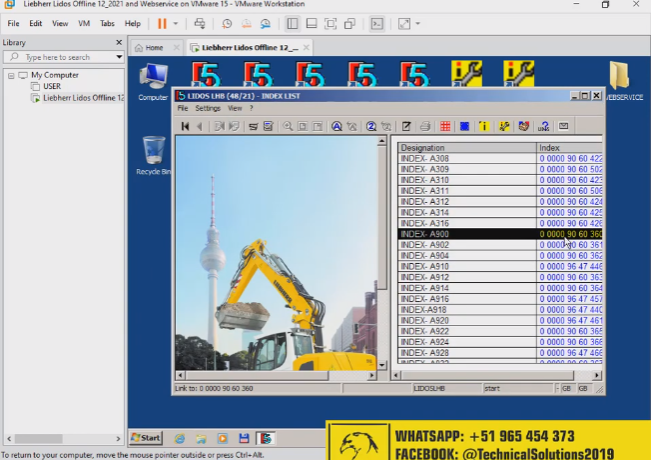Open the Recycle Bin desktop icon

153,153
